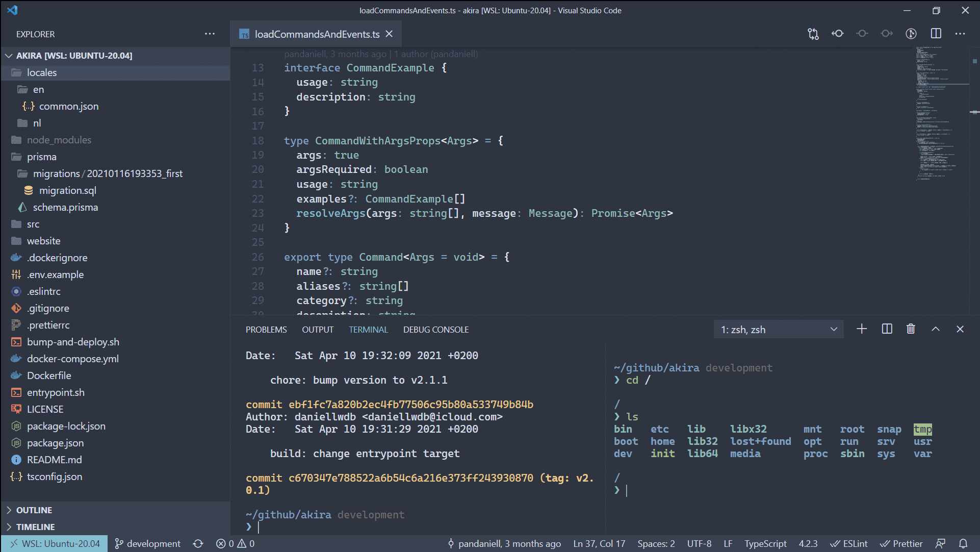
Task: Switch to the OUTPUT tab
Action: (318, 330)
